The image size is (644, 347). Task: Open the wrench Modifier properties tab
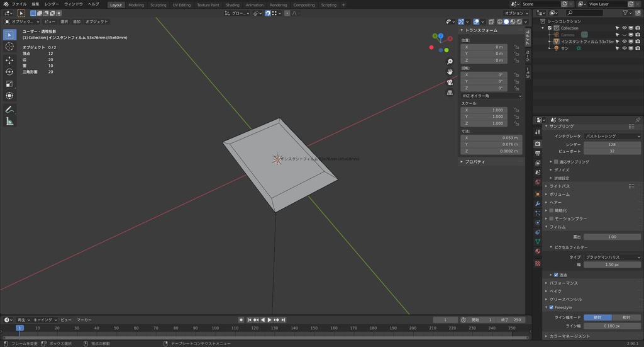pyautogui.click(x=538, y=203)
